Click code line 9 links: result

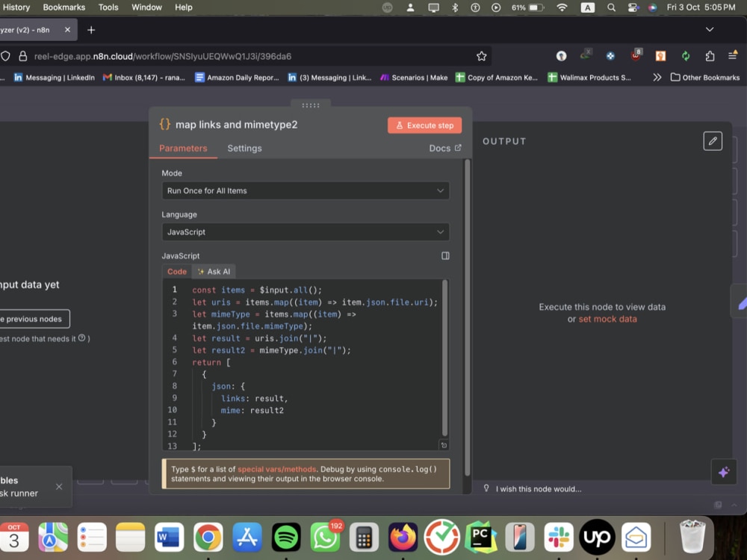[x=255, y=398]
